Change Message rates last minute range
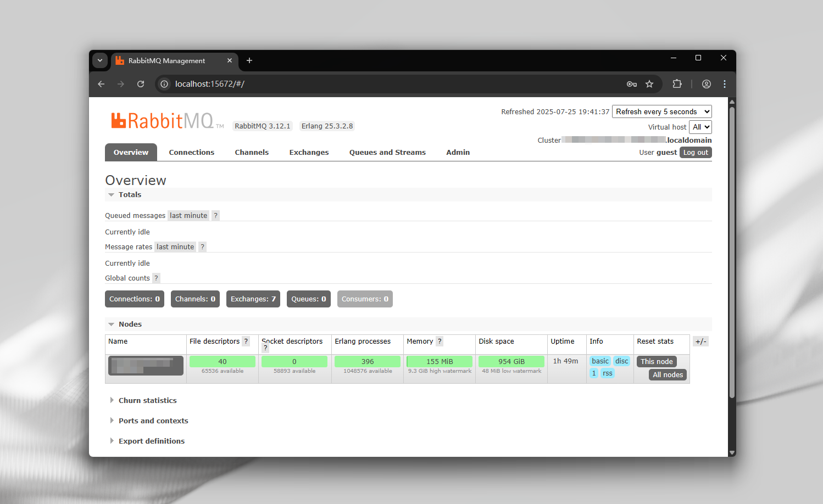 175,247
